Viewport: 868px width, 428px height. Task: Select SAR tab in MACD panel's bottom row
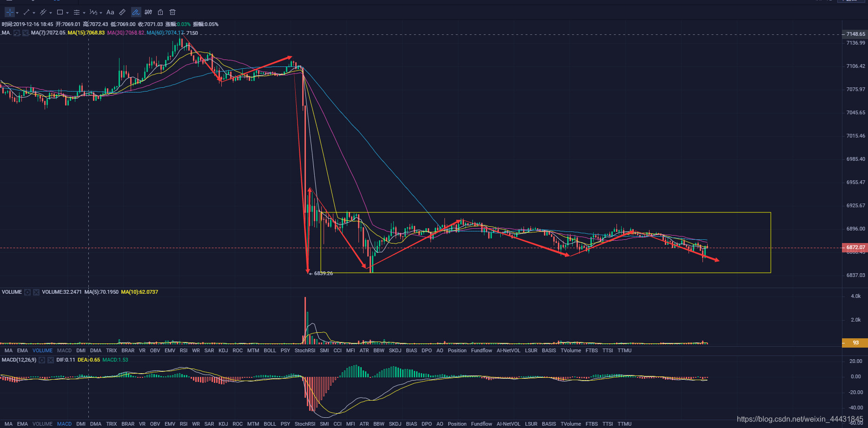click(209, 424)
